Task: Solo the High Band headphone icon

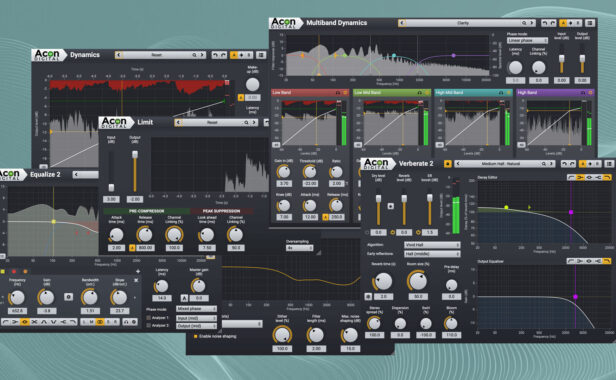Action: tap(583, 93)
